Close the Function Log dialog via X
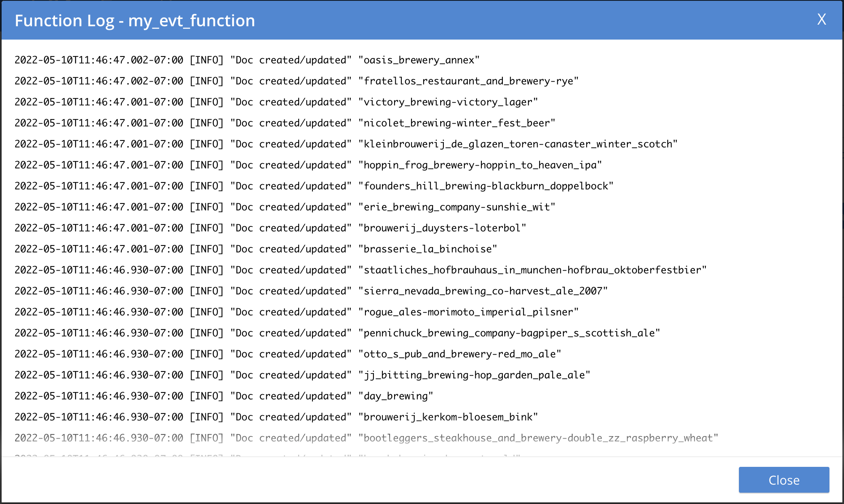 click(821, 19)
